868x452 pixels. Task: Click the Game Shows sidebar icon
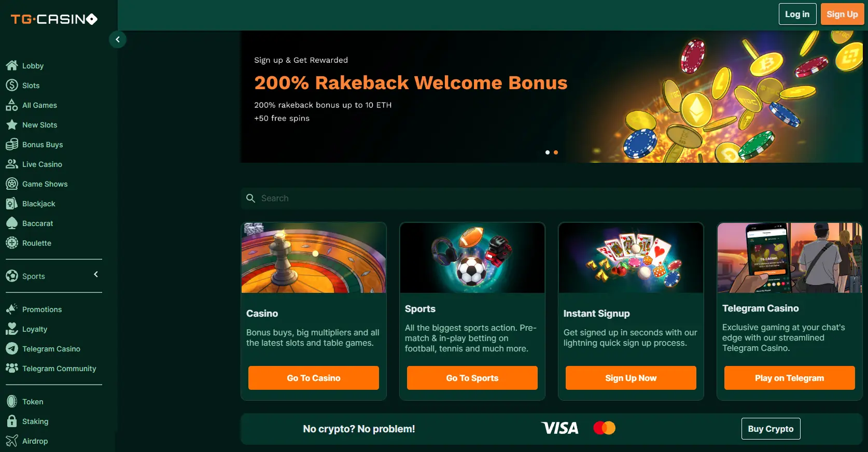(12, 183)
